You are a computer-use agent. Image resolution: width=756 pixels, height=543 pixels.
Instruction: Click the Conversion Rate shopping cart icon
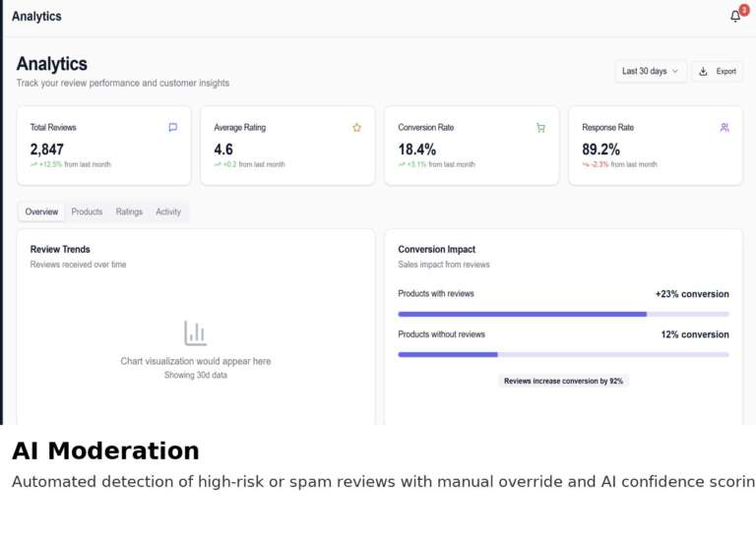pyautogui.click(x=540, y=127)
